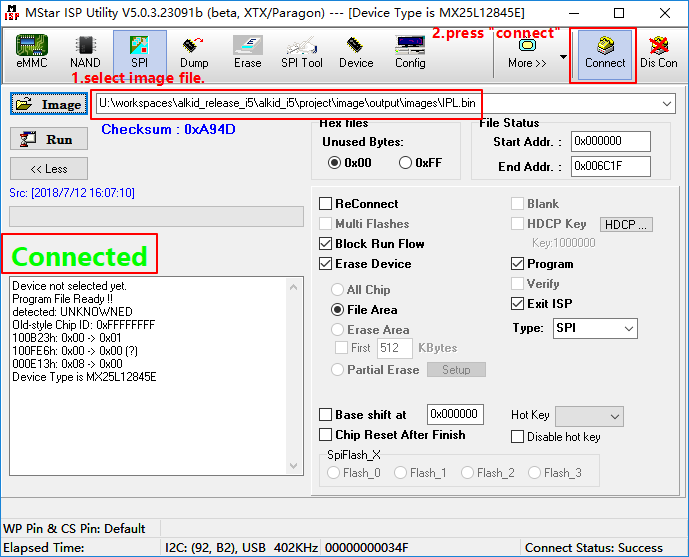Click the Dis Con disconnect icon
Screen dimensions: 689x557
click(659, 52)
